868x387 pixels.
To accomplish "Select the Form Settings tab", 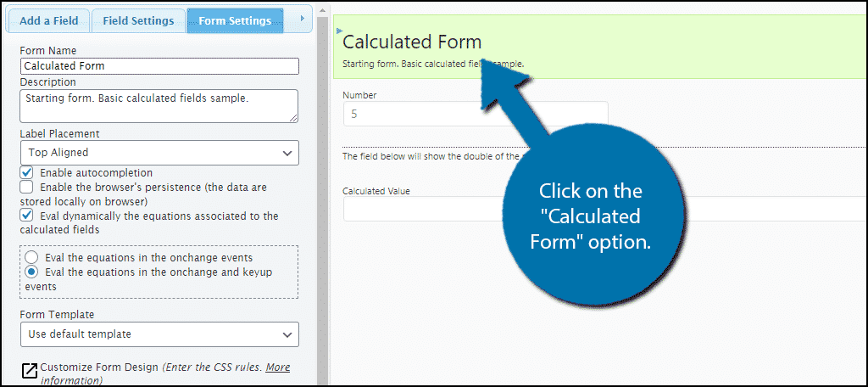I will pos(236,21).
